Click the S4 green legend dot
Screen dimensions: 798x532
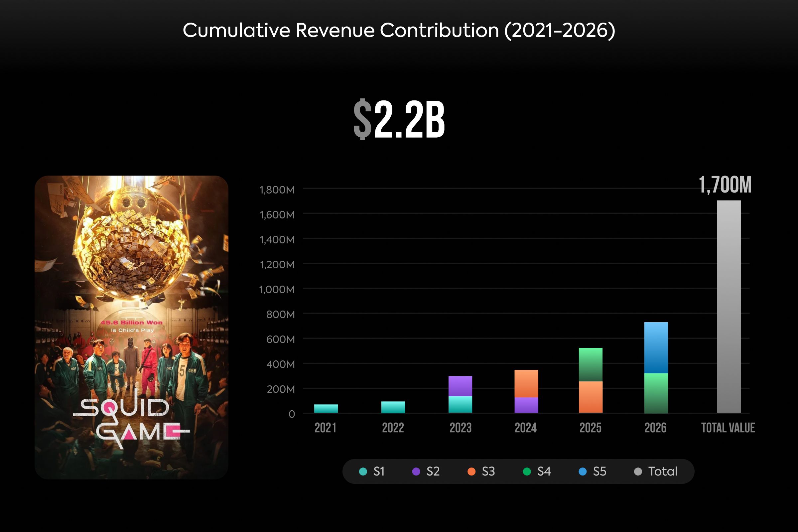point(527,471)
